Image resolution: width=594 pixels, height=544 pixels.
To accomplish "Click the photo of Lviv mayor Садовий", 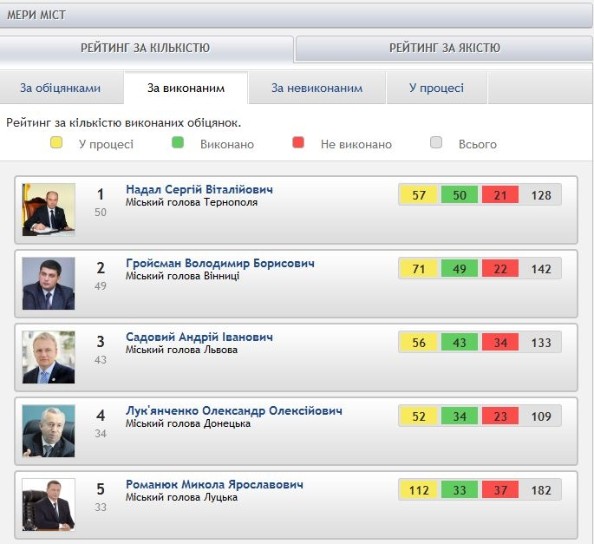I will [x=48, y=357].
